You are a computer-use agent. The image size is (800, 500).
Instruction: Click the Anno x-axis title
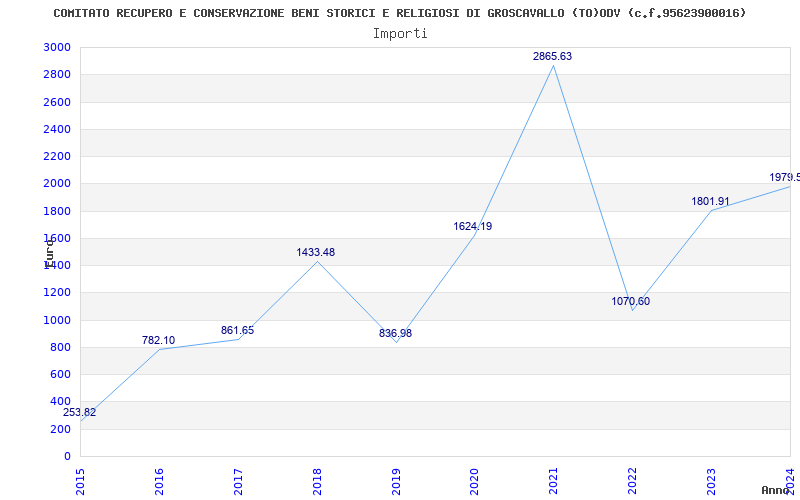(776, 490)
